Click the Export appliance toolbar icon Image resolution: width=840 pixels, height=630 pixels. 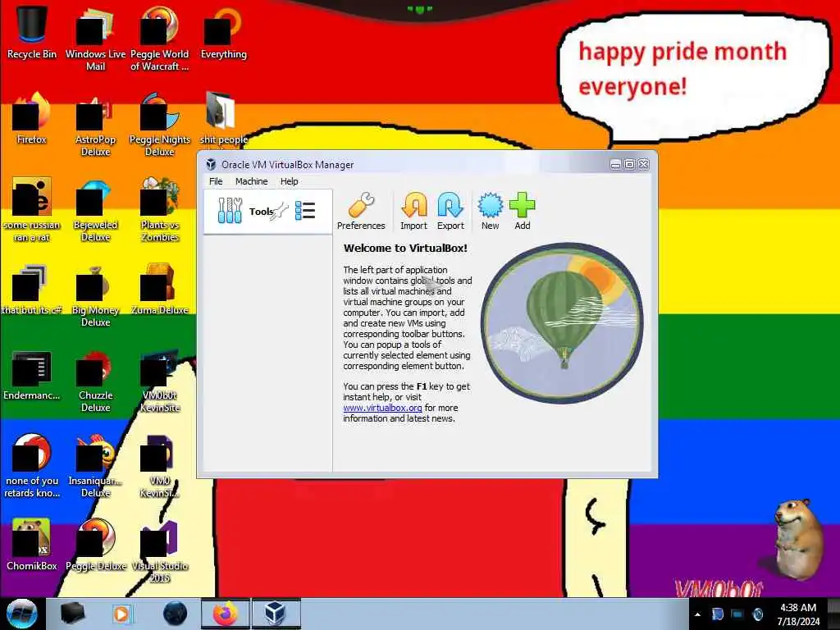(x=450, y=212)
